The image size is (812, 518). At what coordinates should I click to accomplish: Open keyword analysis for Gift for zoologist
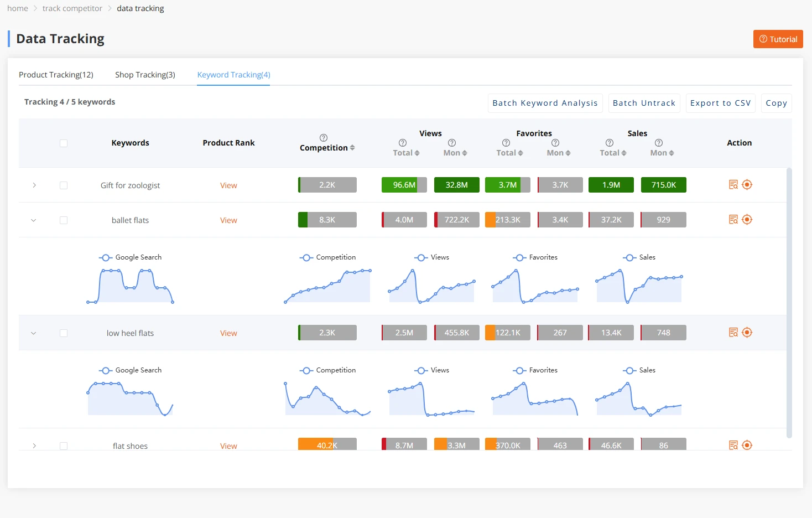(733, 184)
